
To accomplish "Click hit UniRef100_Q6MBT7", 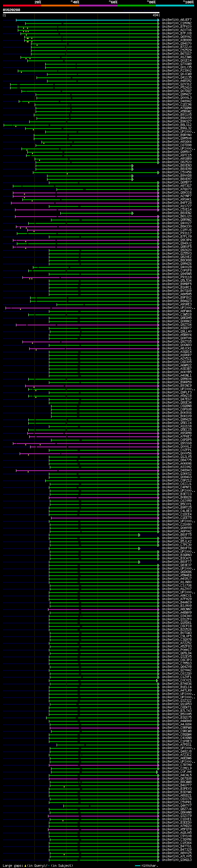I will (x=177, y=183).
